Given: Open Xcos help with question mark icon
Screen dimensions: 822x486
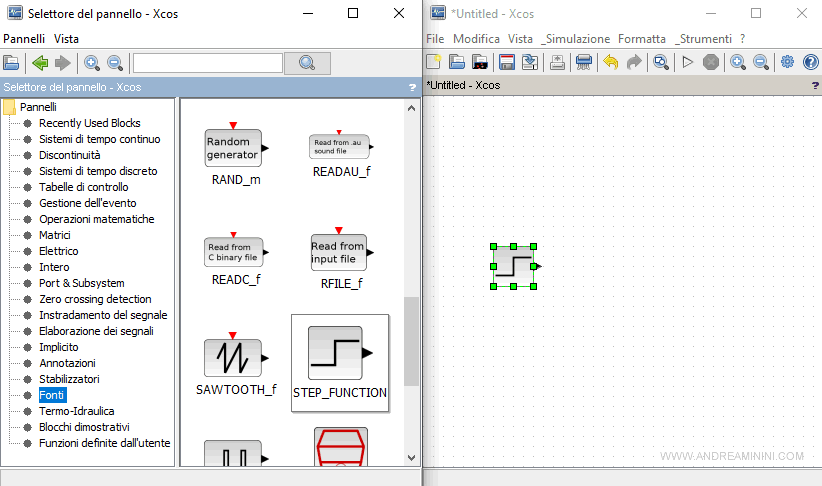Looking at the screenshot, I should pyautogui.click(x=810, y=62).
